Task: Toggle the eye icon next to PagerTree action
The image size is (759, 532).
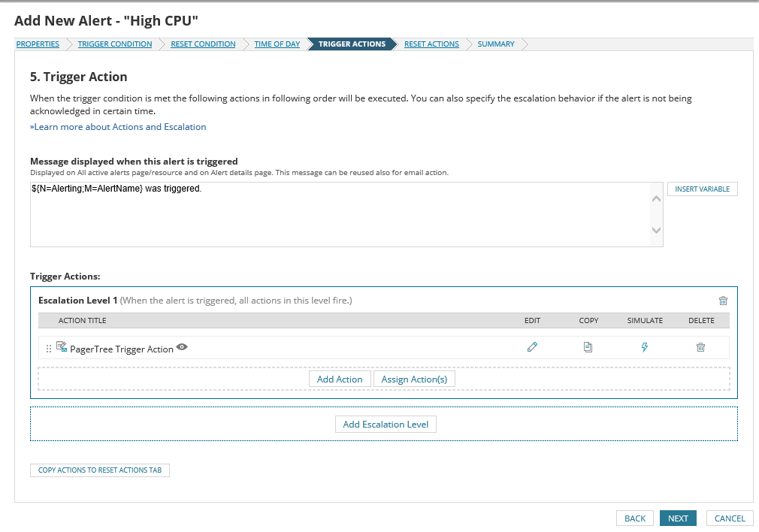Action: [x=182, y=347]
